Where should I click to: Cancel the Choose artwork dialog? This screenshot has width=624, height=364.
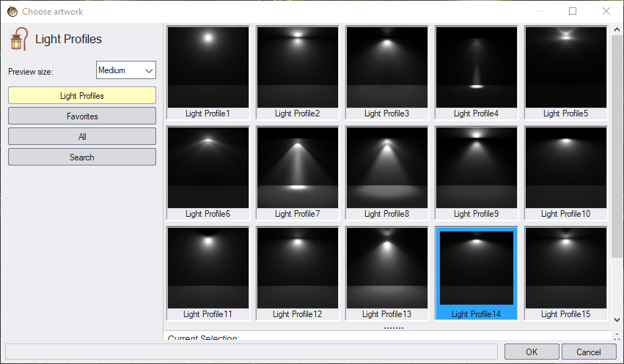click(589, 352)
